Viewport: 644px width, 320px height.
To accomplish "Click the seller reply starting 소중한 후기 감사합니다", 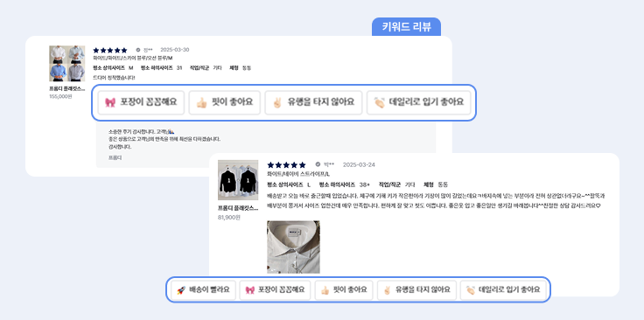I will click(x=164, y=139).
